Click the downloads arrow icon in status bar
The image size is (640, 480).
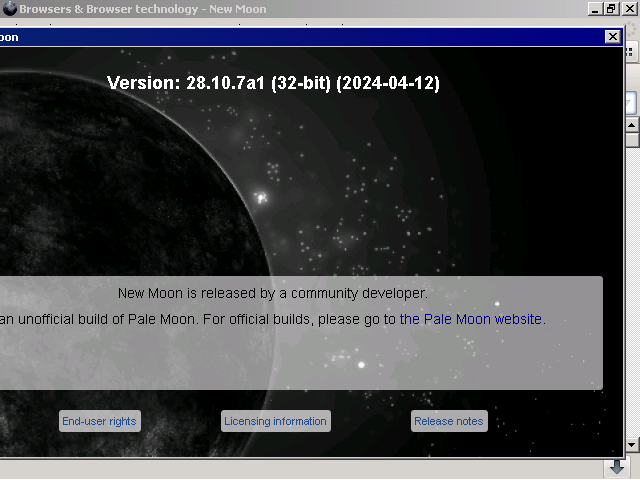pyautogui.click(x=616, y=467)
